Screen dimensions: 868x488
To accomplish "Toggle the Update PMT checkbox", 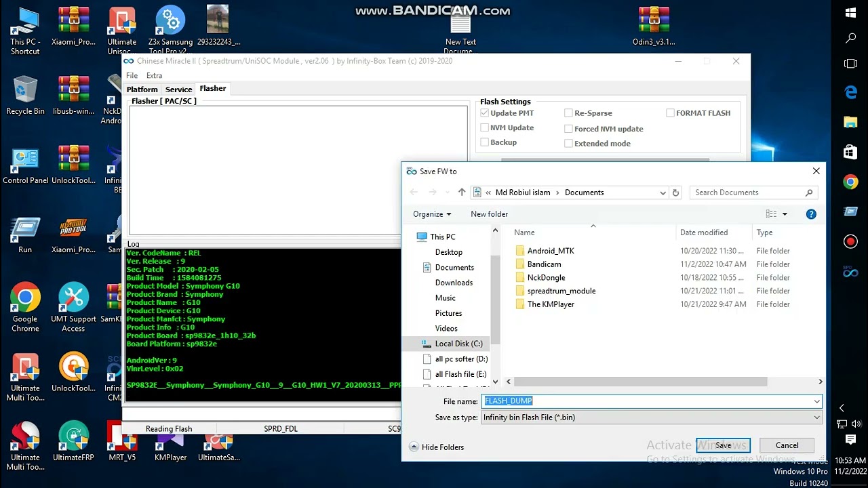I will pyautogui.click(x=484, y=113).
